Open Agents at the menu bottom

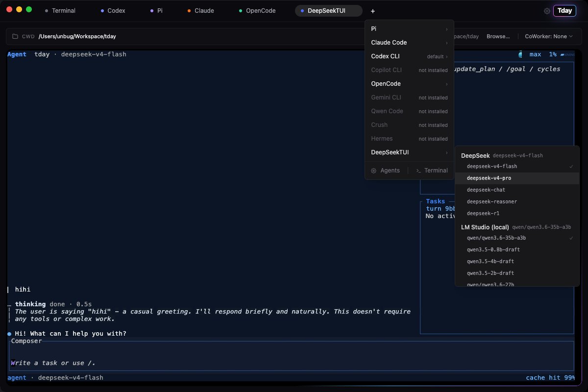pyautogui.click(x=386, y=171)
